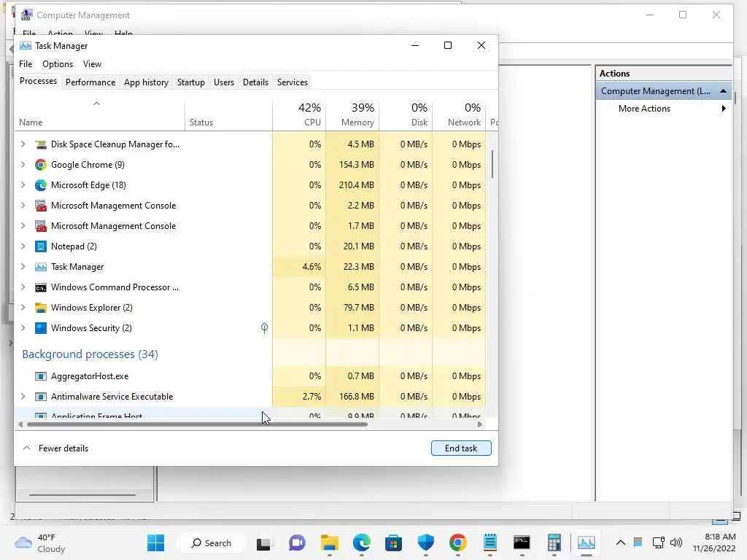Image resolution: width=747 pixels, height=560 pixels.
Task: Expand the Microsoft Edge (18) process group
Action: click(x=23, y=185)
